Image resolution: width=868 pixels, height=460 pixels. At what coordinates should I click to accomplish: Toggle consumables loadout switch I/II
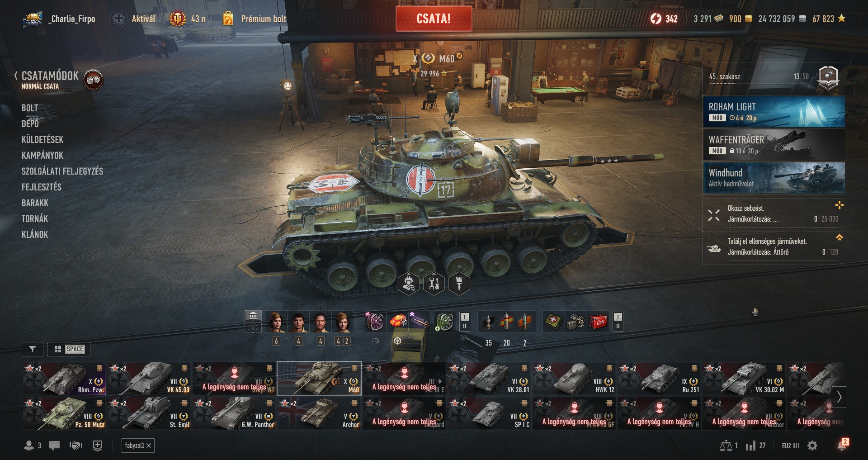[618, 322]
